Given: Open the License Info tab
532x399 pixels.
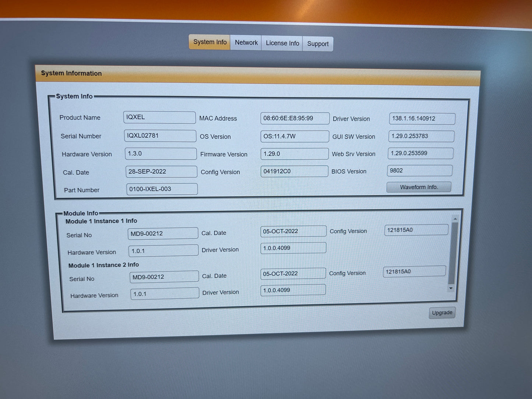Looking at the screenshot, I should [x=282, y=43].
